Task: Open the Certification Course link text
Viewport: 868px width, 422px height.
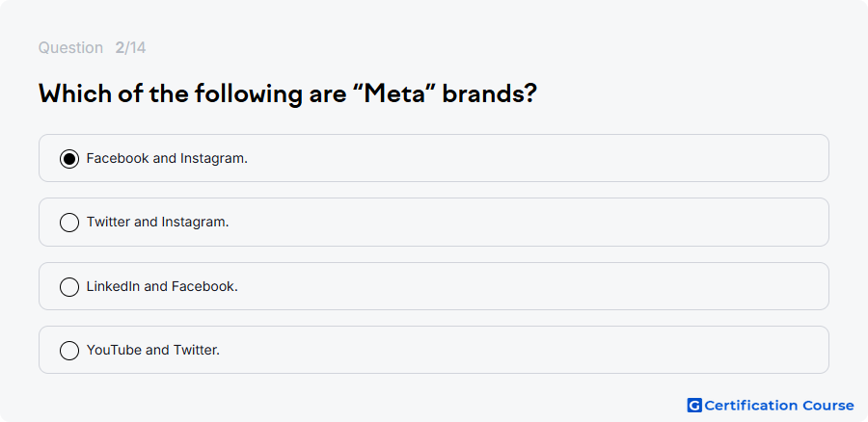Action: pyautogui.click(x=779, y=406)
